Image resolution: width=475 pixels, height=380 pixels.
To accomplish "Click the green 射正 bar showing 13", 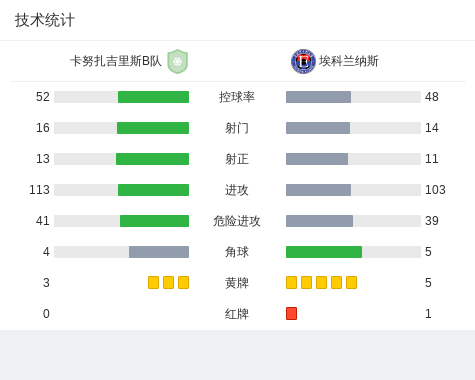I will click(x=152, y=159).
